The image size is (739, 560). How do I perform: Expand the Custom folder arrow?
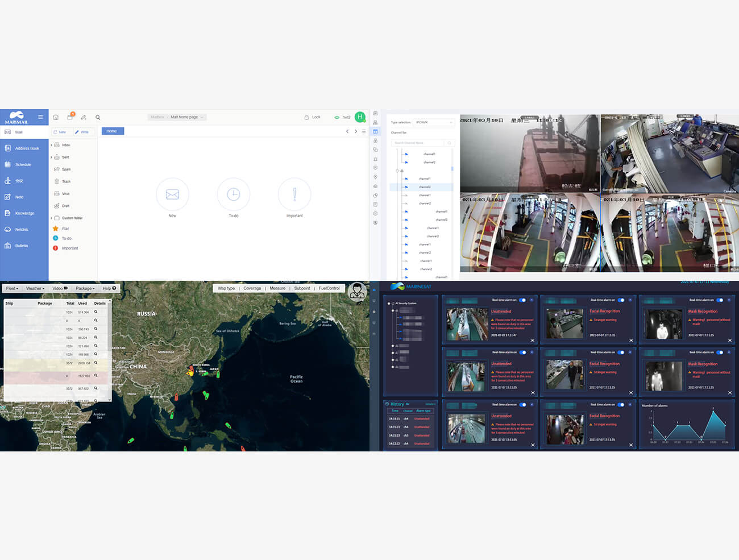pyautogui.click(x=51, y=218)
